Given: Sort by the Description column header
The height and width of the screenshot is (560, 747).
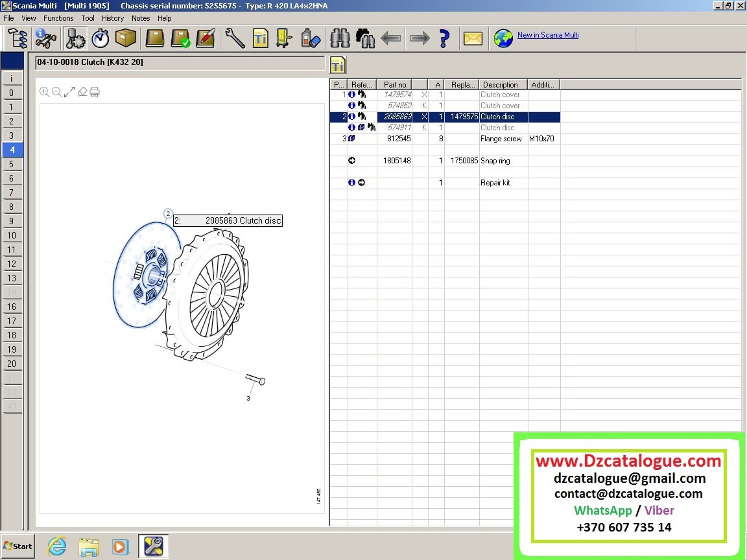Looking at the screenshot, I should (x=503, y=85).
